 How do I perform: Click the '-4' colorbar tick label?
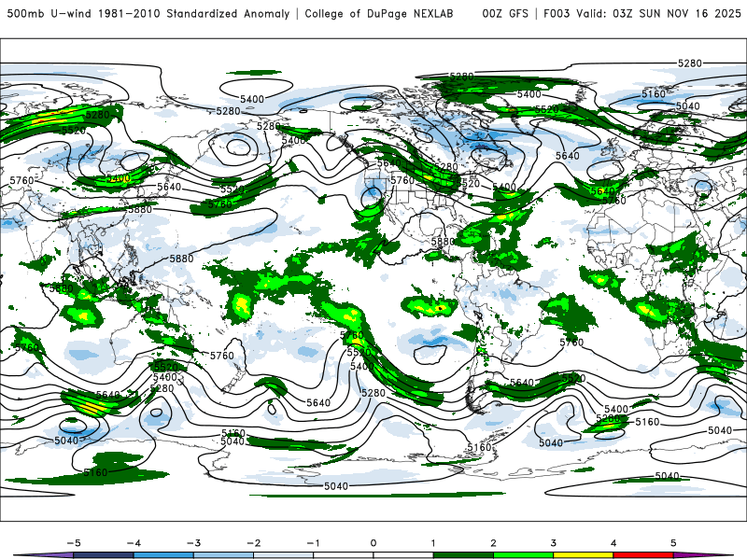pyautogui.click(x=134, y=543)
